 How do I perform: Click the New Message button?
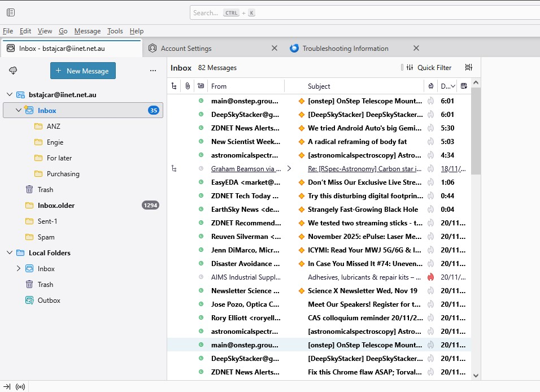83,71
